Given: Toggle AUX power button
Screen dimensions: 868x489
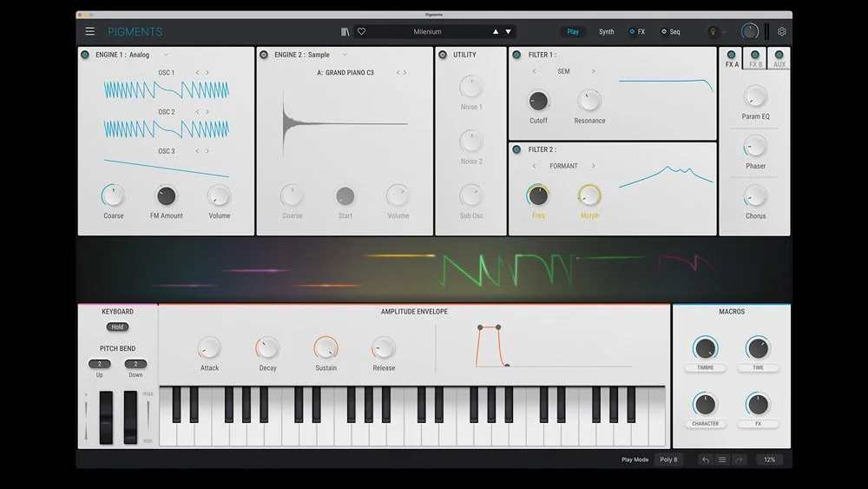Looking at the screenshot, I should [779, 54].
